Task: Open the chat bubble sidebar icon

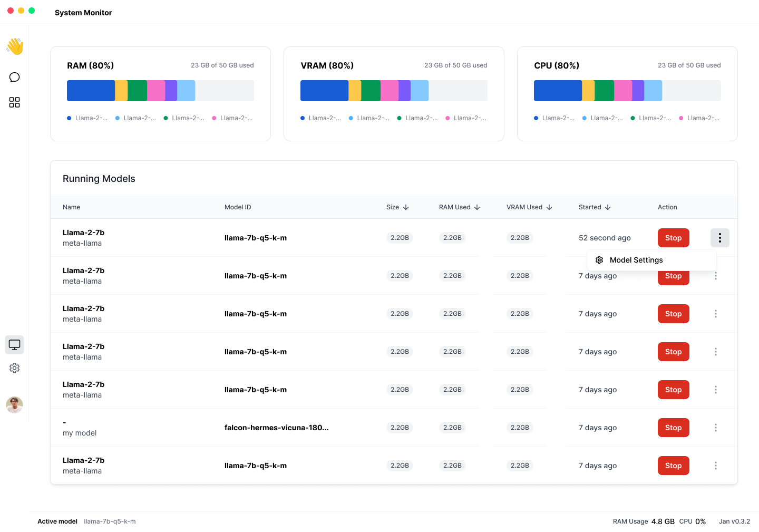Action: click(15, 78)
